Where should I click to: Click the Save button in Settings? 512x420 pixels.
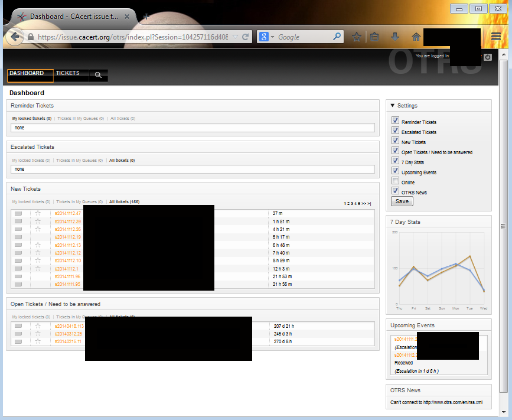tap(402, 201)
